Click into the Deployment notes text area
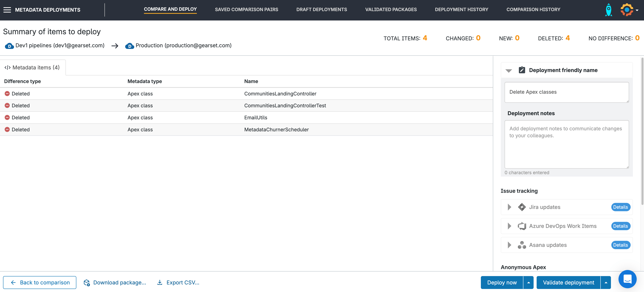644x292 pixels. (566, 144)
